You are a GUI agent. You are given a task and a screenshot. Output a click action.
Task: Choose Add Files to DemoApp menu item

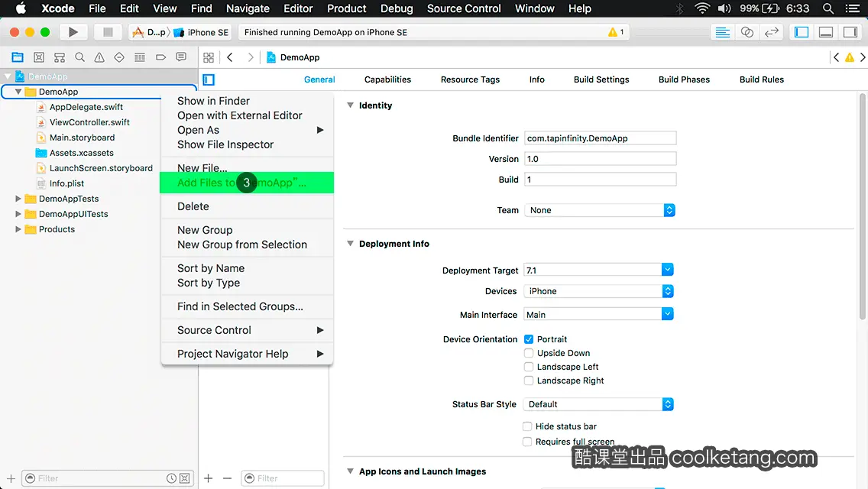tap(247, 183)
